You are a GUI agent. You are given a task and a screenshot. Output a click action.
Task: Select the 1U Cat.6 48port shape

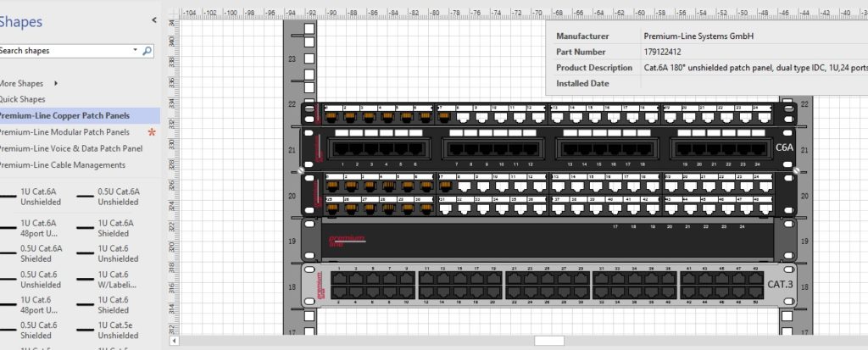tap(31, 305)
